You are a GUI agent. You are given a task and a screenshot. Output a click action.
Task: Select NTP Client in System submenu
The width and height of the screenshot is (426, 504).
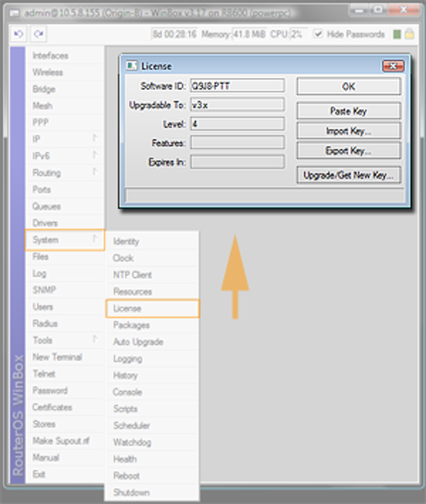coord(153,275)
